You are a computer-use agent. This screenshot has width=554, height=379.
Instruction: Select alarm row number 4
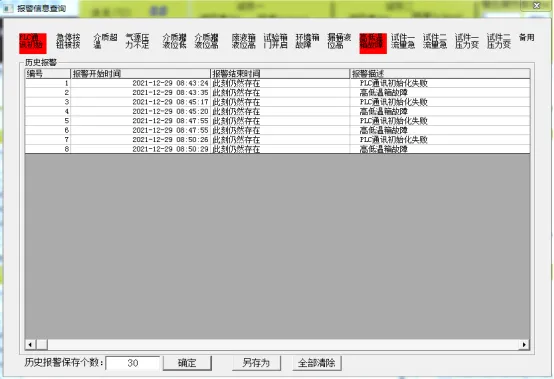pos(277,111)
